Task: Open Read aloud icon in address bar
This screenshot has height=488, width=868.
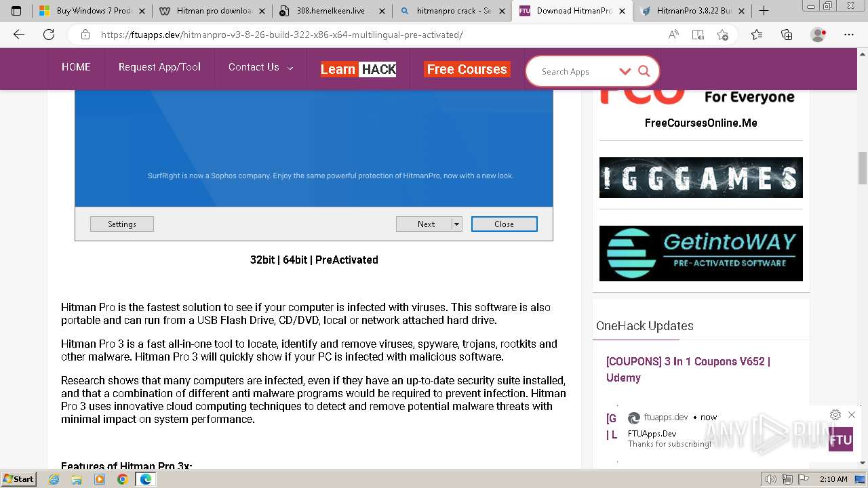Action: pos(673,35)
